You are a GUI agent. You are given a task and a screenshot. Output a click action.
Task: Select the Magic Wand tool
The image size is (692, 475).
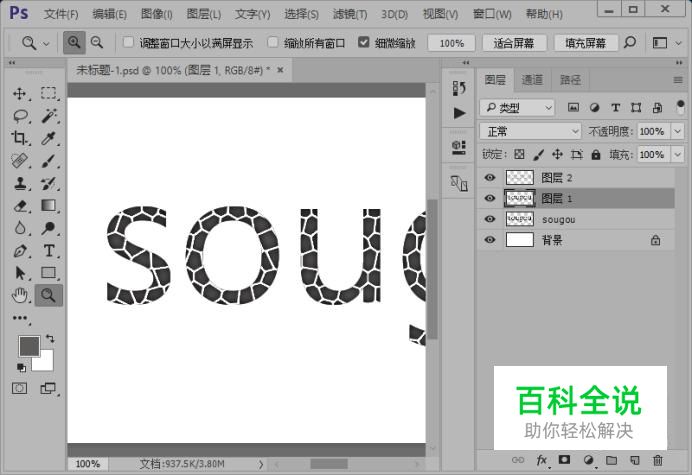[x=48, y=116]
